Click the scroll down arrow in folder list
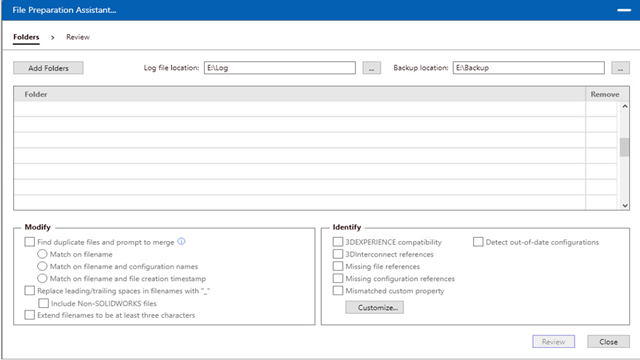The height and width of the screenshot is (360, 640). pos(624,205)
